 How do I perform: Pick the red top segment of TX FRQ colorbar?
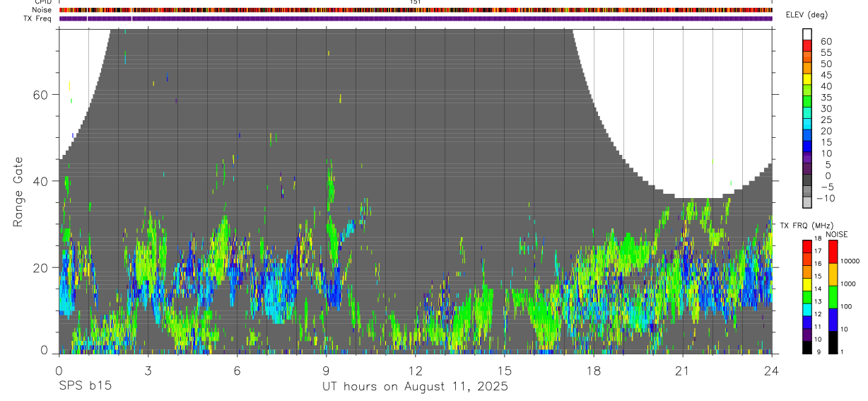(x=807, y=247)
